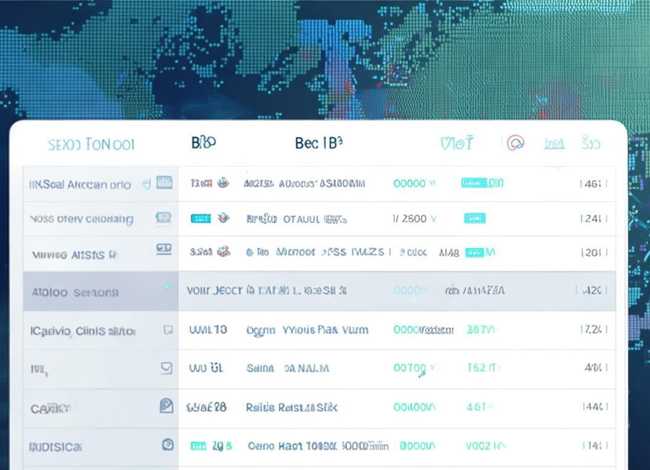
Task: Expand the highlighted Aloloo Senona row chevron
Action: (167, 286)
